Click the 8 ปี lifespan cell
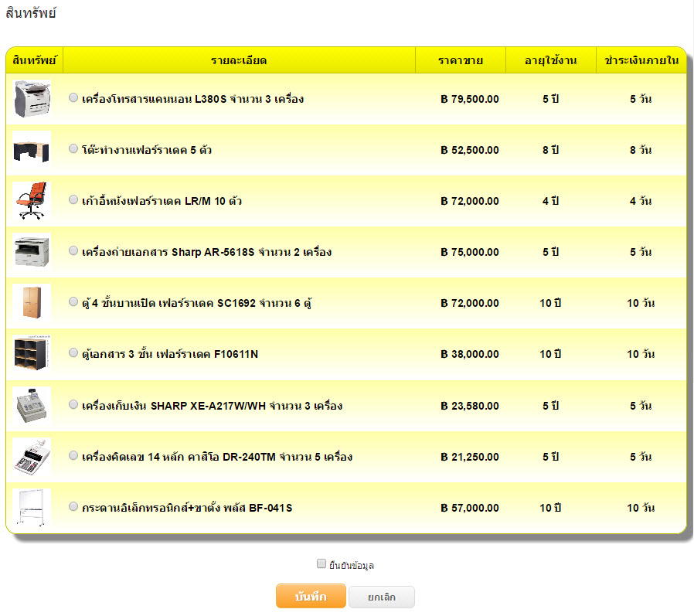 pos(550,150)
